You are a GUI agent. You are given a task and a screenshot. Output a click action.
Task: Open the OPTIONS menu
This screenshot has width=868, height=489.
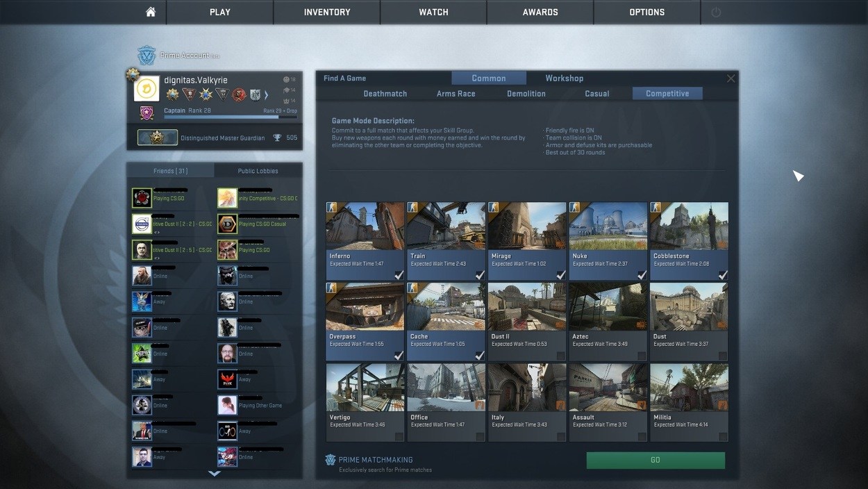tap(646, 13)
